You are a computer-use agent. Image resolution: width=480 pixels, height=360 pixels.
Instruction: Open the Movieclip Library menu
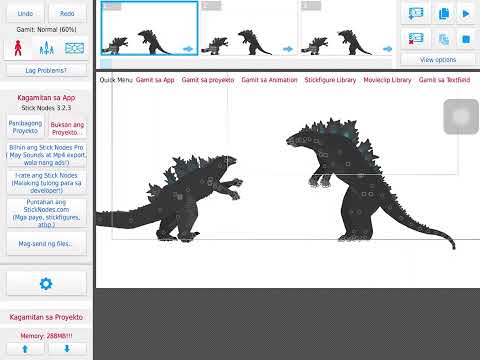click(387, 80)
